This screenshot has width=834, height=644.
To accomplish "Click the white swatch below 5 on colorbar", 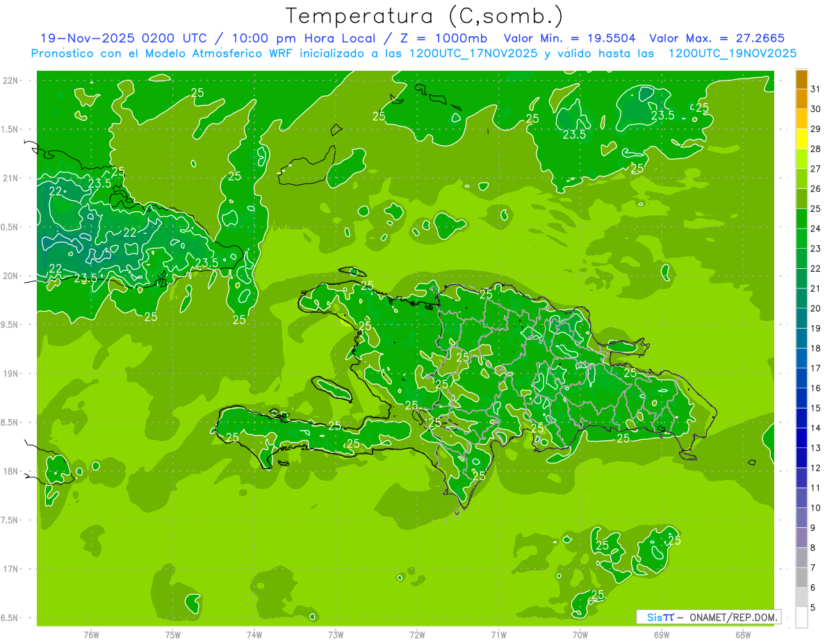I will [x=801, y=618].
